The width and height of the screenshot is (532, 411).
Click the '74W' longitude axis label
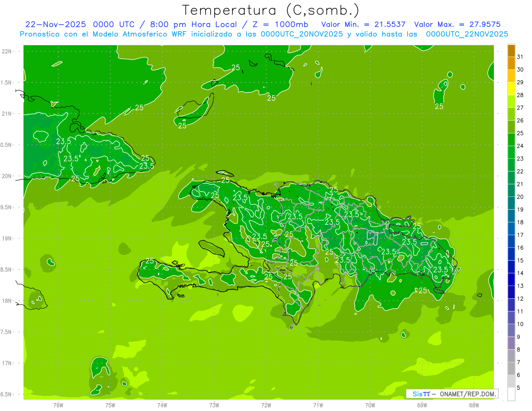point(162,405)
